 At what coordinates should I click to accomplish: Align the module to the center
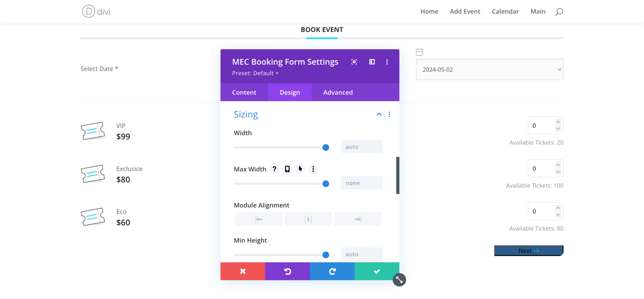pyautogui.click(x=308, y=219)
